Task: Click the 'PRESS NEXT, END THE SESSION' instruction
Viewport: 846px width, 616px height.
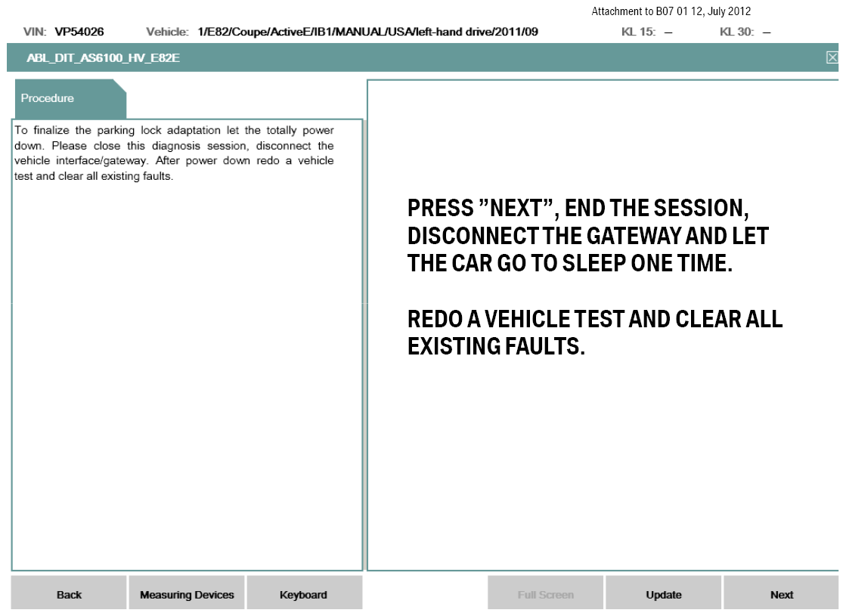Action: (x=587, y=236)
